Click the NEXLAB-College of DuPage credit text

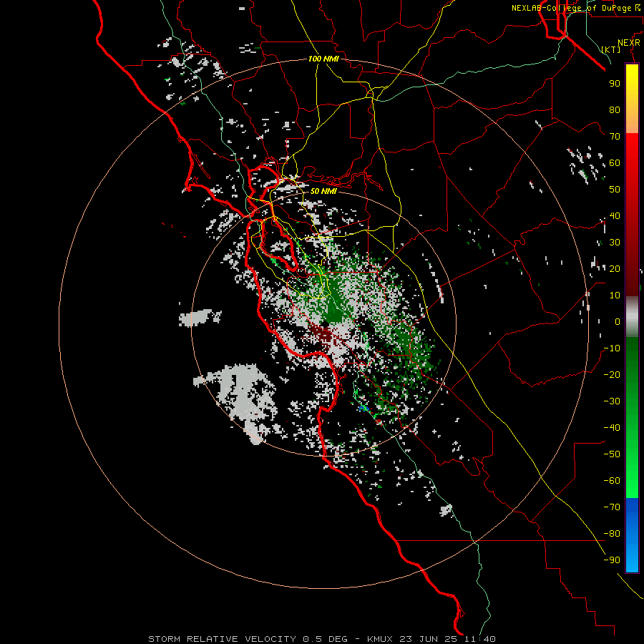[571, 8]
